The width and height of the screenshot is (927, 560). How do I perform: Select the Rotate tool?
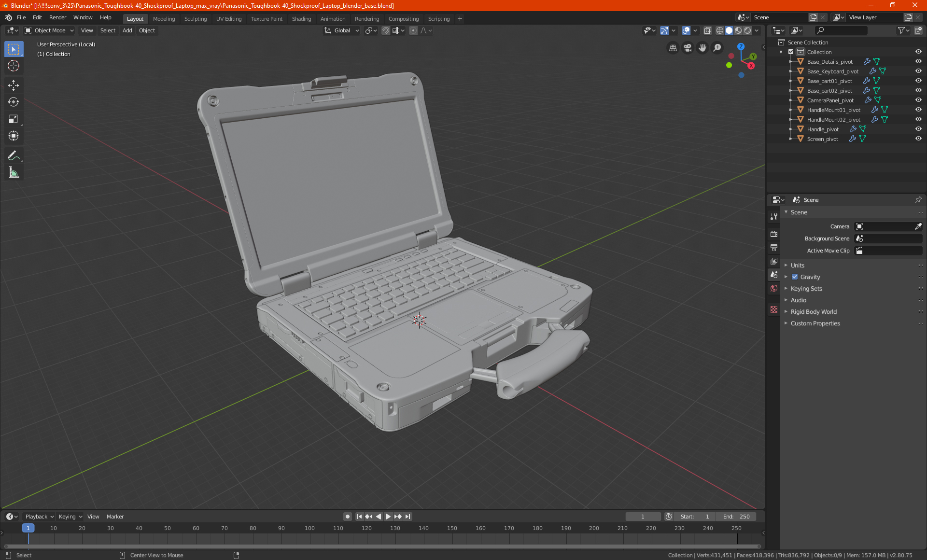pos(14,102)
